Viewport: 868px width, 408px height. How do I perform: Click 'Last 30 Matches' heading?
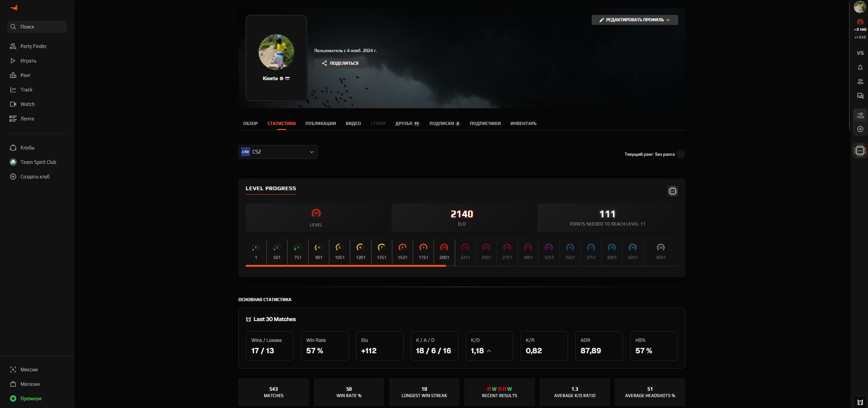click(275, 319)
